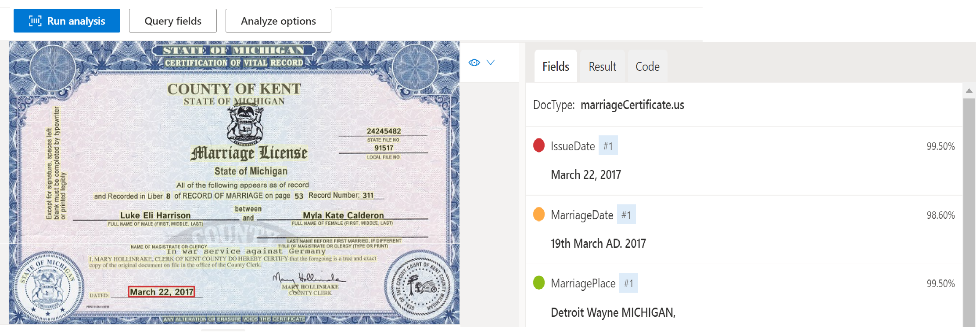Switch to the Fields tab

(x=556, y=66)
